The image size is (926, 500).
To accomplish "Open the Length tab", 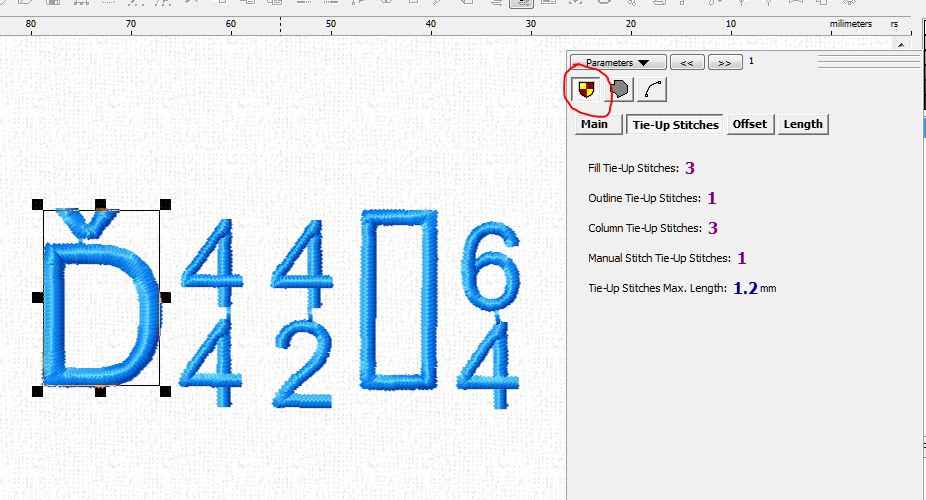I will [x=803, y=125].
